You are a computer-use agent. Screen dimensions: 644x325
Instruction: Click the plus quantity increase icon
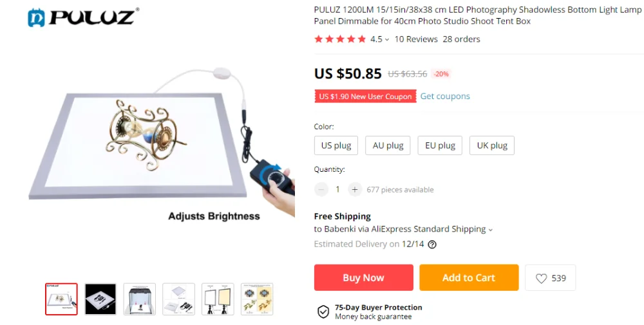coord(355,190)
